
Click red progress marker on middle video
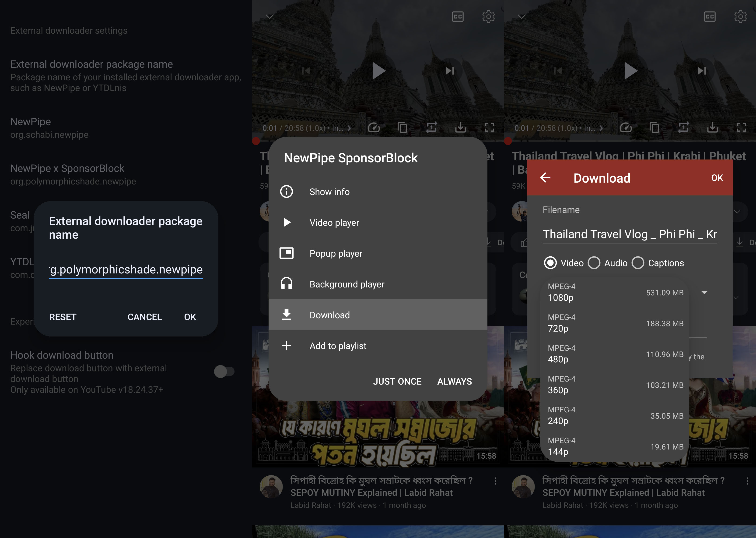256,141
